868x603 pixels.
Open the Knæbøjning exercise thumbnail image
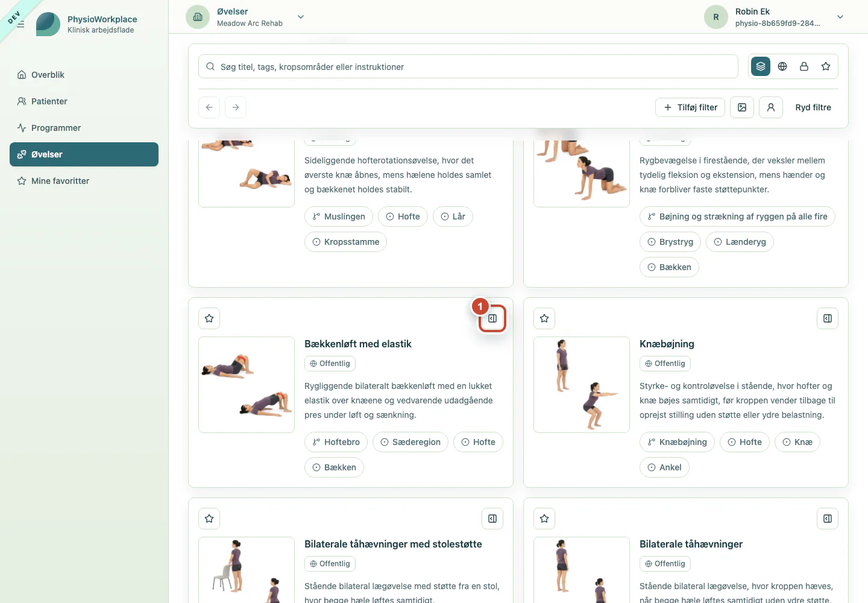pyautogui.click(x=582, y=385)
